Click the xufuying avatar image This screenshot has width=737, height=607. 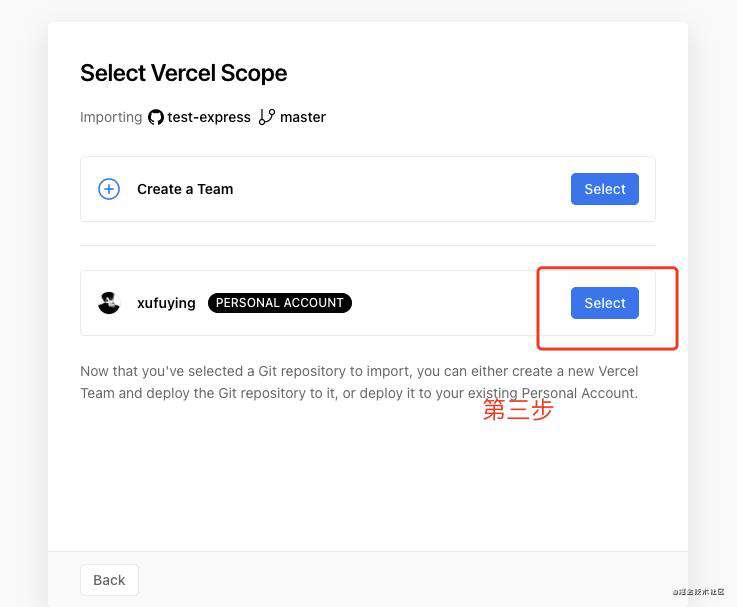[109, 303]
